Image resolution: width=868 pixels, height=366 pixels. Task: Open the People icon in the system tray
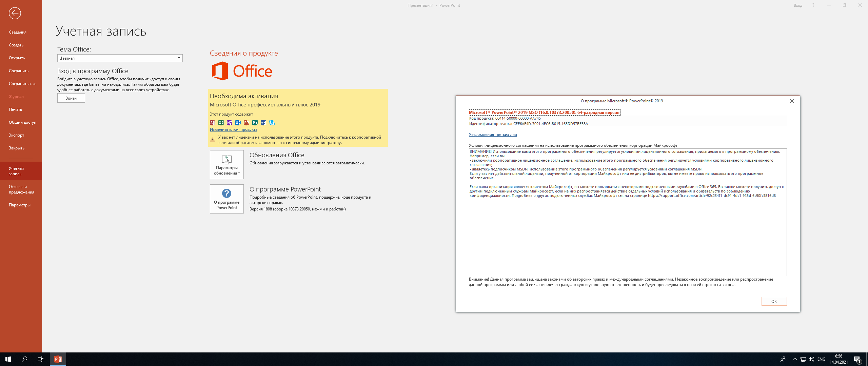783,359
